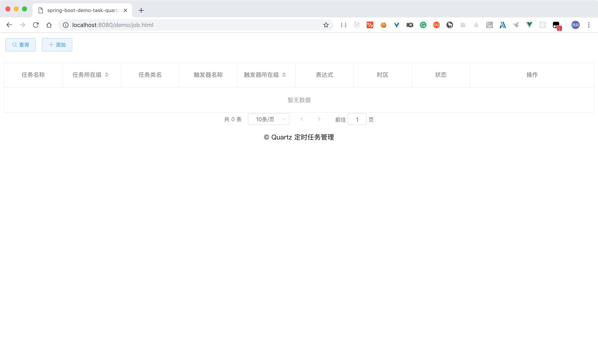This screenshot has width=598, height=364.
Task: Click the 添加 add button
Action: pyautogui.click(x=57, y=45)
